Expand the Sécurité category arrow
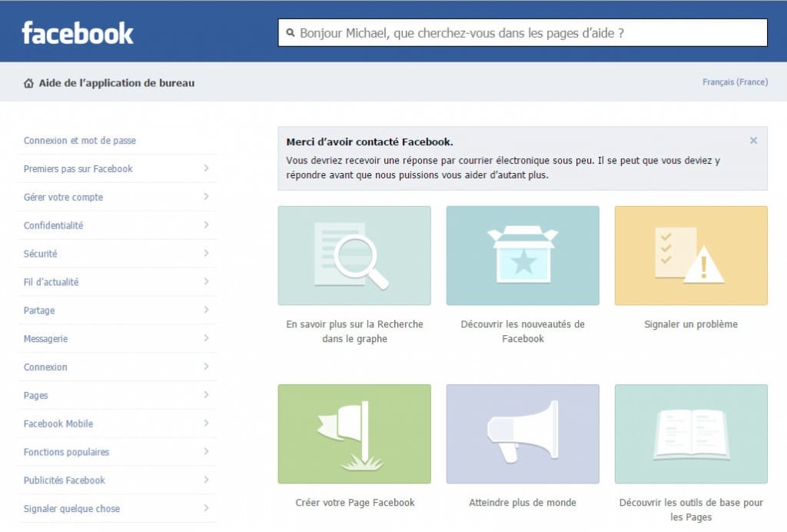The width and height of the screenshot is (787, 532). [206, 254]
